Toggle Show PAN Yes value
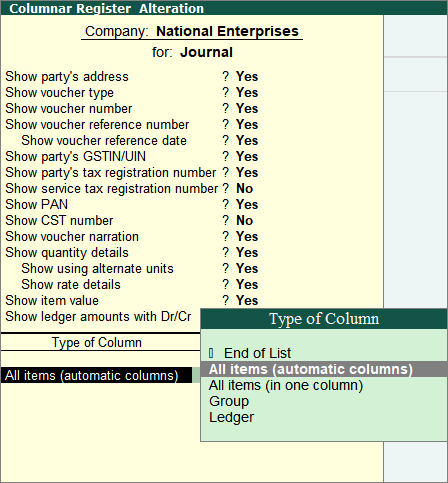The height and width of the screenshot is (483, 448). click(x=247, y=205)
